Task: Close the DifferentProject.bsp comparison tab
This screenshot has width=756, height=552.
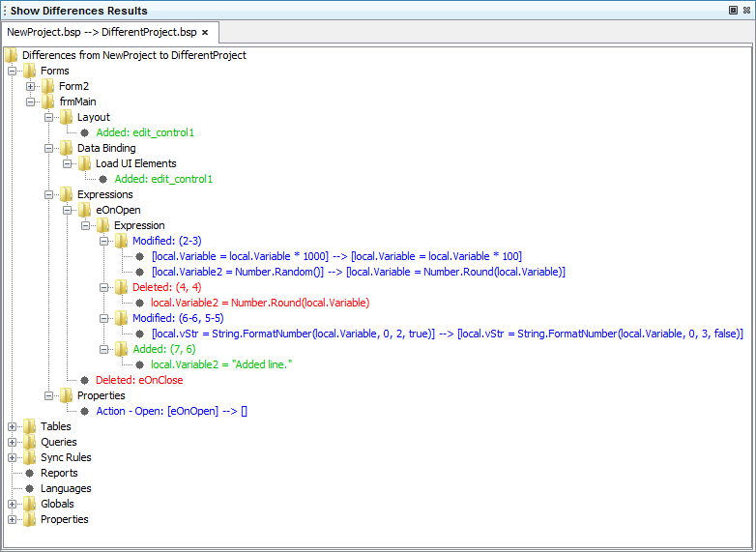Action: point(205,32)
